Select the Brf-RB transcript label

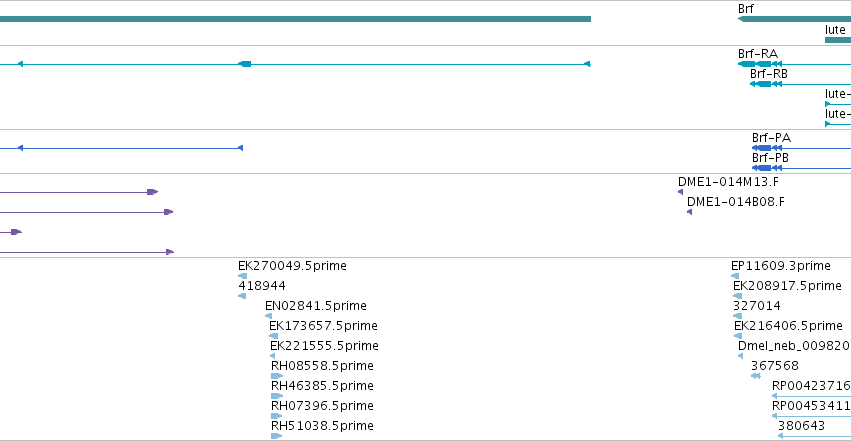(x=769, y=74)
